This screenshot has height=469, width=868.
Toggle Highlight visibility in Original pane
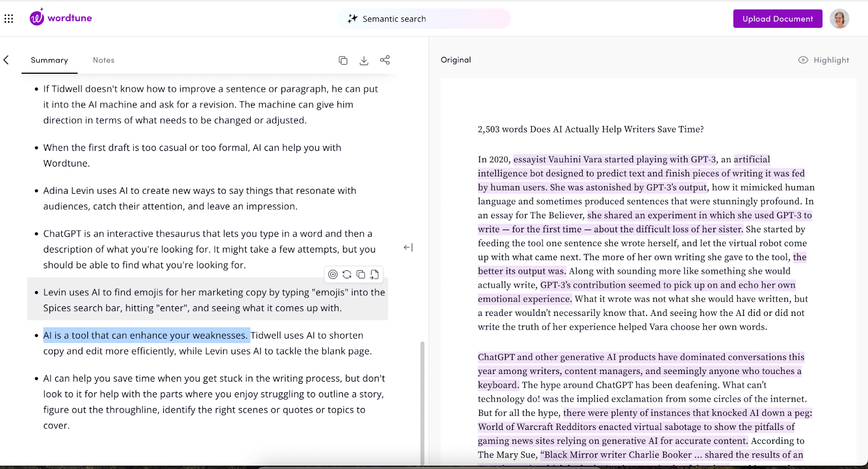point(824,60)
